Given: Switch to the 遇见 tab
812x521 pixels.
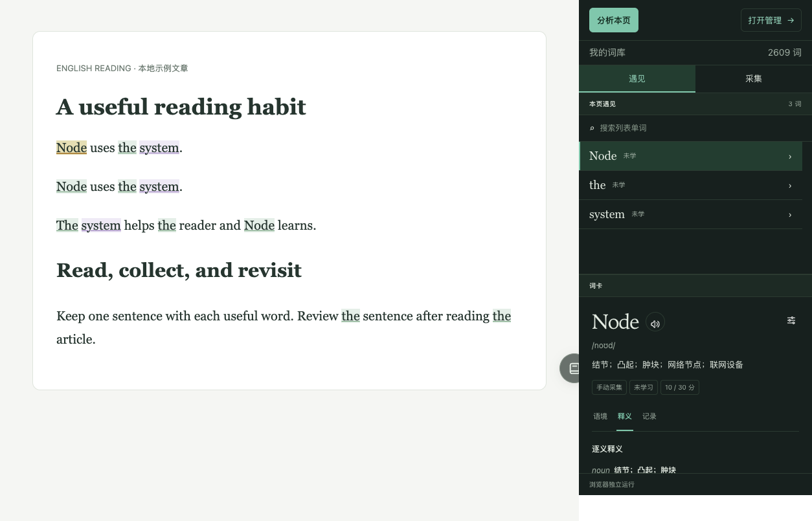Looking at the screenshot, I should coord(637,79).
